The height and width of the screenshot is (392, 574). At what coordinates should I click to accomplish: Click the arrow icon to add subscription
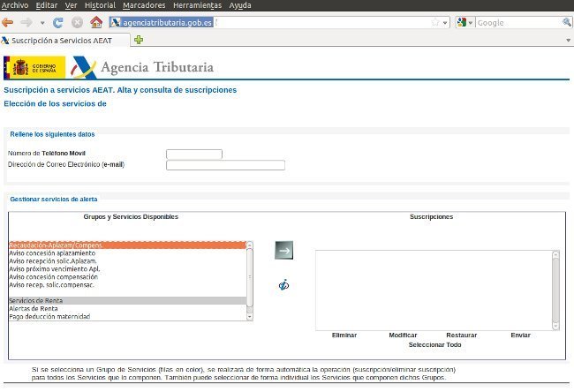tap(283, 250)
